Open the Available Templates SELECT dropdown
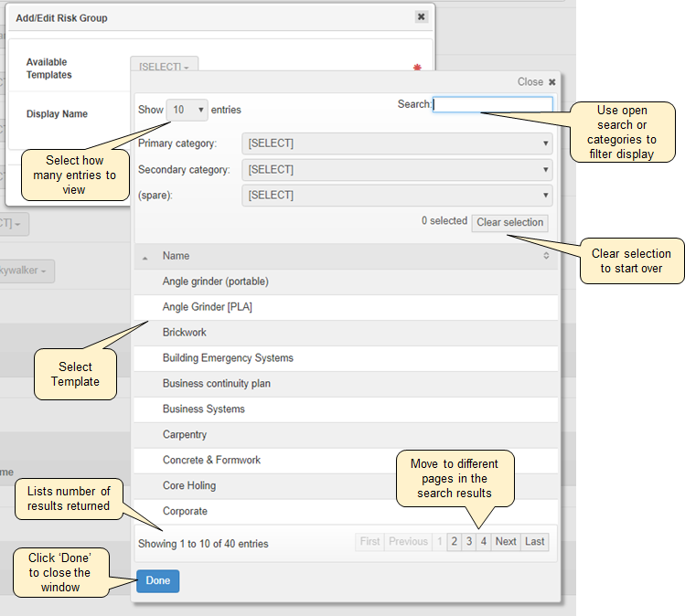The width and height of the screenshot is (685, 616). tap(165, 67)
